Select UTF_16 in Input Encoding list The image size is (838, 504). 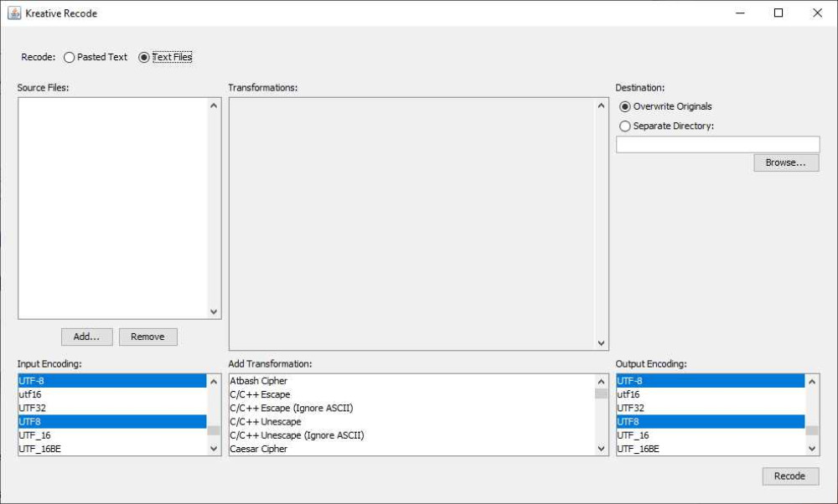click(x=112, y=435)
